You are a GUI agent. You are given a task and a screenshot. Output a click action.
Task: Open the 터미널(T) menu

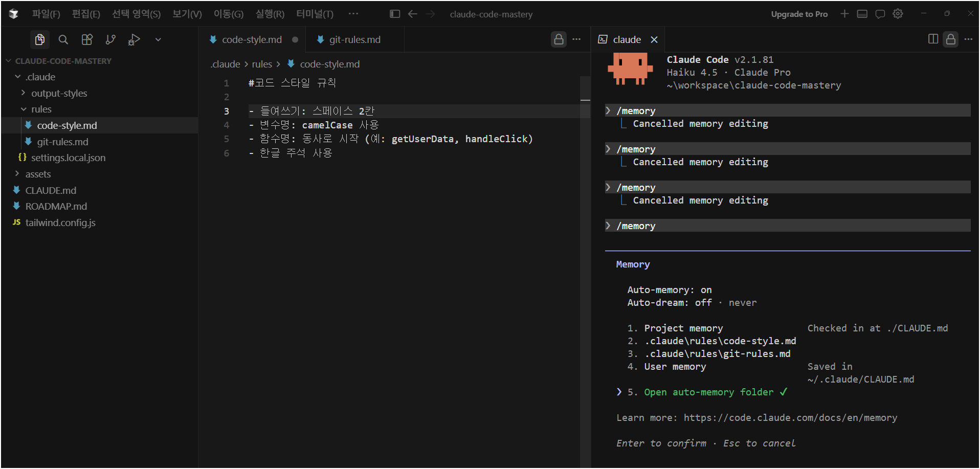point(315,14)
